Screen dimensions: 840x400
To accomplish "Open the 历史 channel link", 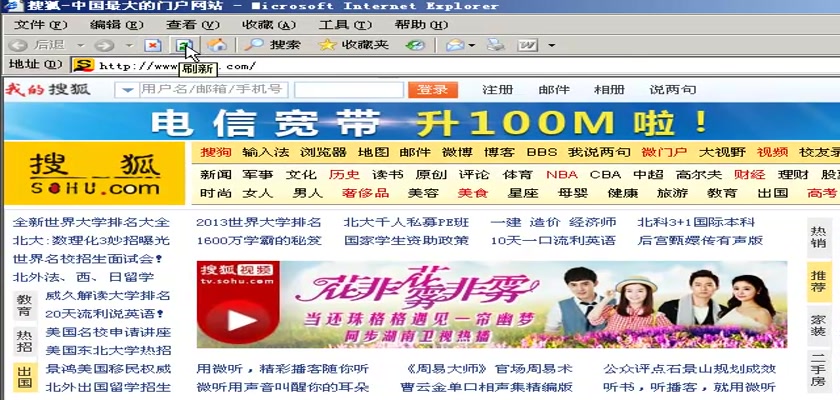I will tap(345, 175).
